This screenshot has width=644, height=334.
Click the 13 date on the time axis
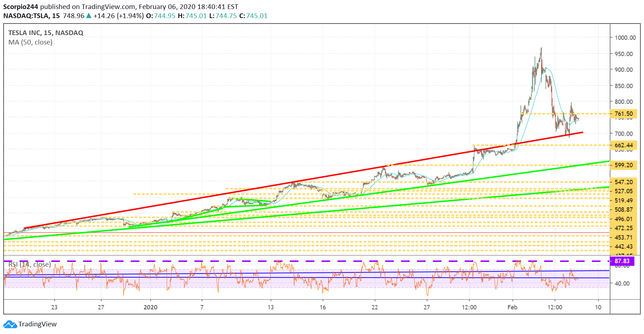[x=271, y=307]
